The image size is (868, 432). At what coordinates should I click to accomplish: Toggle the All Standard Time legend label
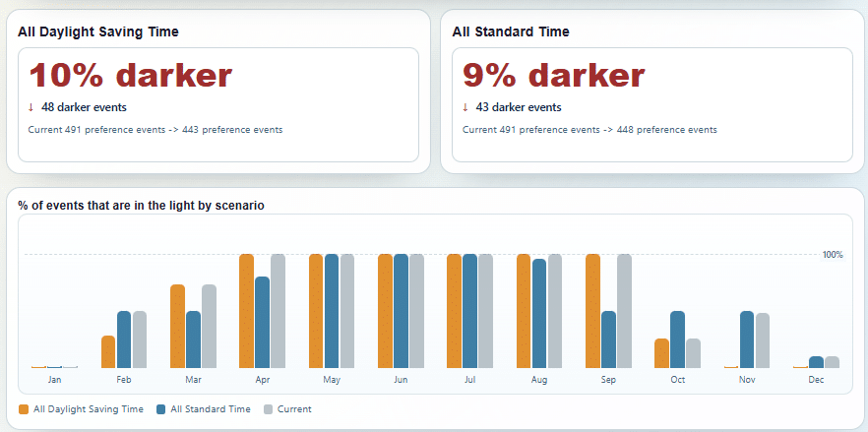[211, 409]
